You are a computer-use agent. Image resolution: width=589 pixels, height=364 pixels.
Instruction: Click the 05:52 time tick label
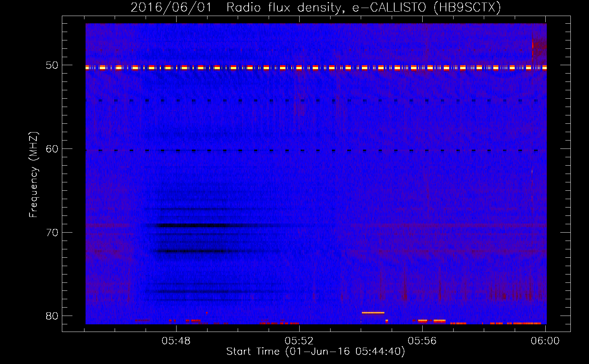click(299, 341)
